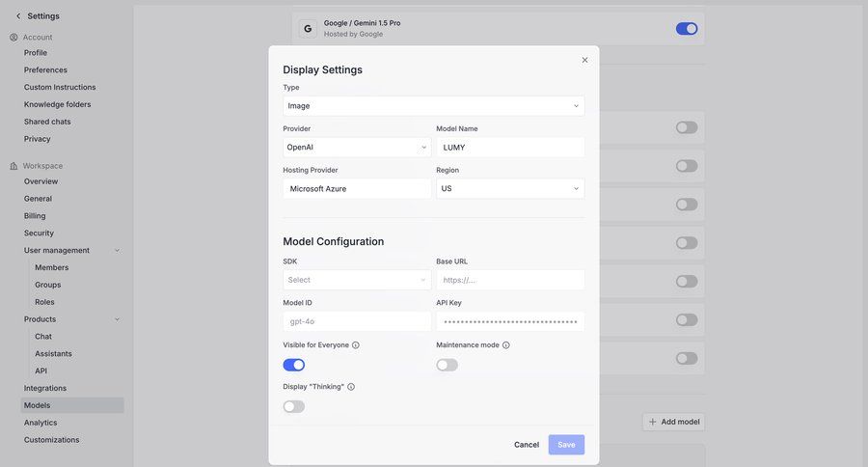The height and width of the screenshot is (467, 868).
Task: Click the Google Gemini 1.5 Pro logo icon
Action: (x=308, y=29)
